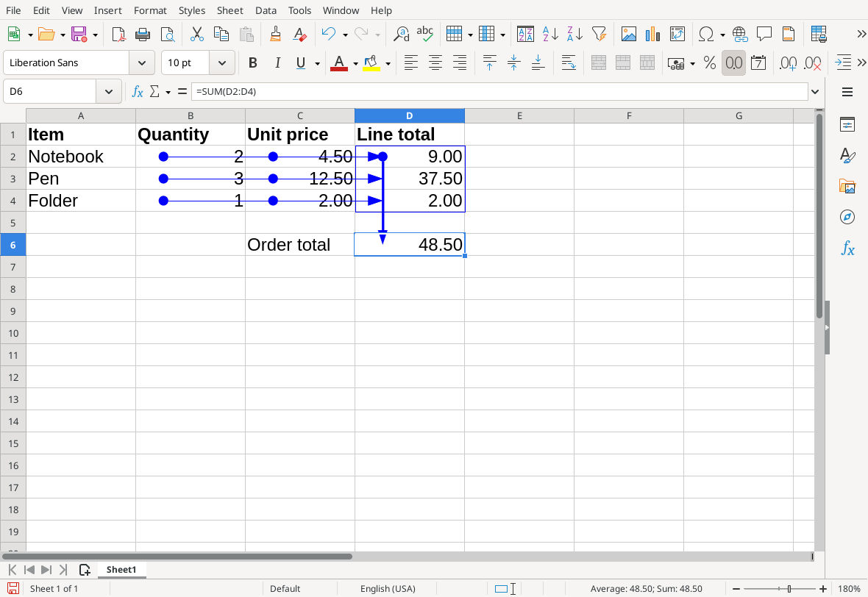The height and width of the screenshot is (597, 868).
Task: Click the Print icon
Action: click(x=143, y=35)
